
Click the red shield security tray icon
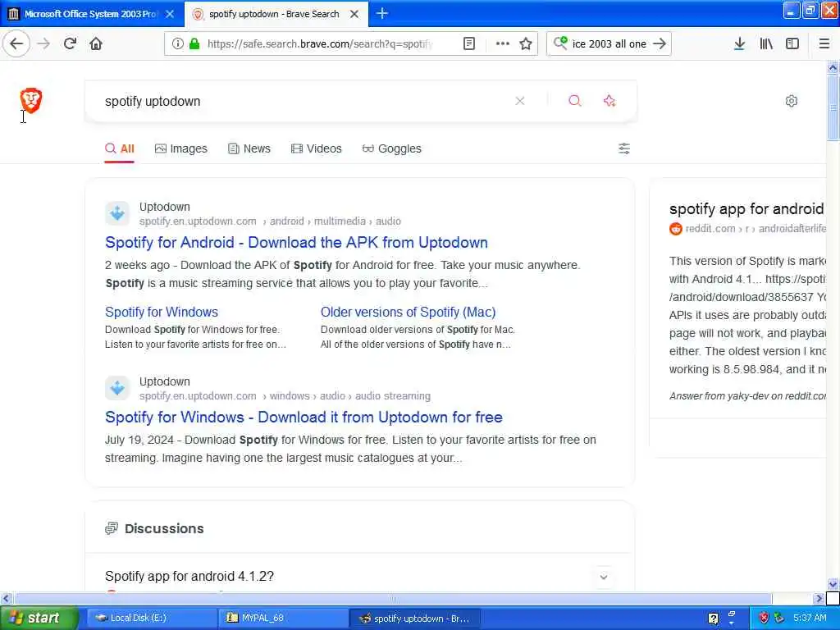(x=764, y=618)
